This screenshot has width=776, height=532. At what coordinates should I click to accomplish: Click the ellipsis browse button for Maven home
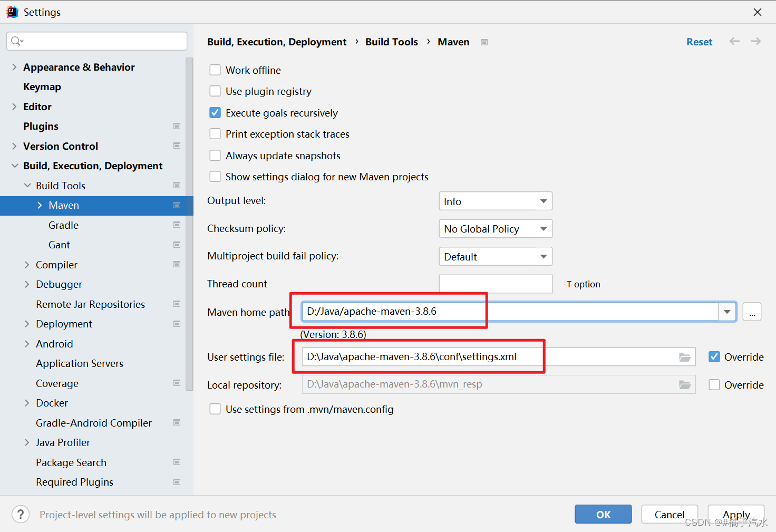[x=752, y=312]
